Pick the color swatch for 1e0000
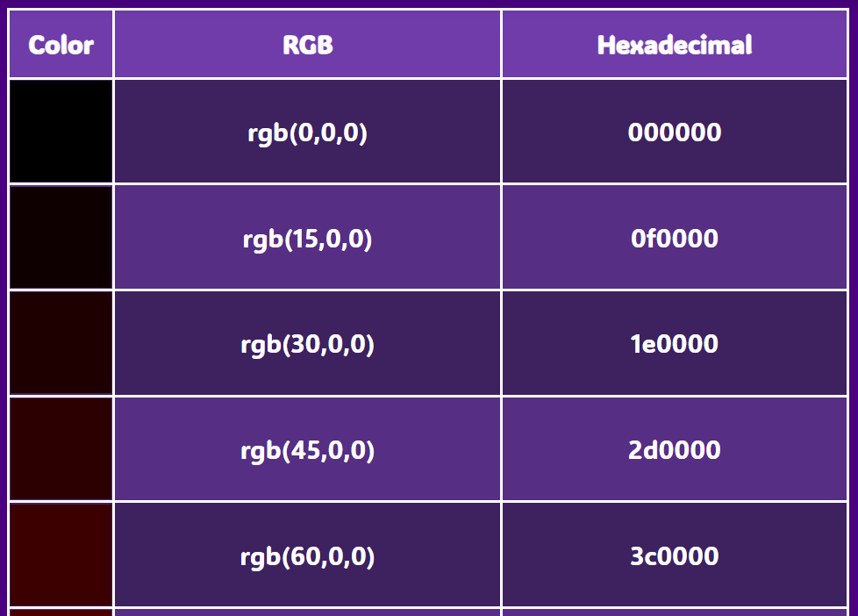This screenshot has width=858, height=616. [61, 343]
